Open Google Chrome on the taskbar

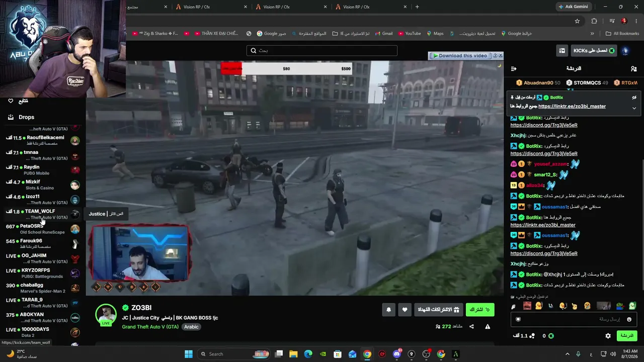[367, 354]
